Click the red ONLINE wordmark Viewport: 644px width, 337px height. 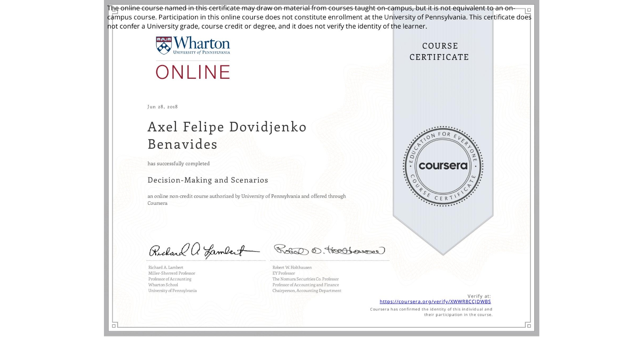193,72
